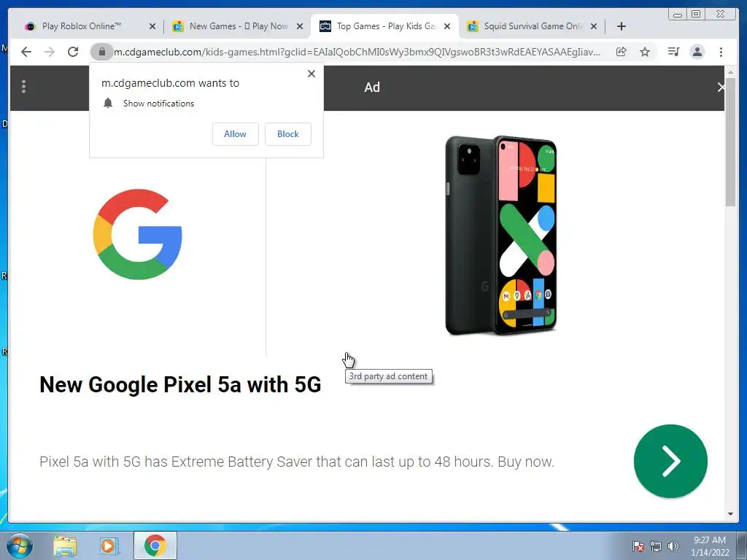The image size is (747, 560).
Task: Open the Windows Start menu
Action: 20,545
